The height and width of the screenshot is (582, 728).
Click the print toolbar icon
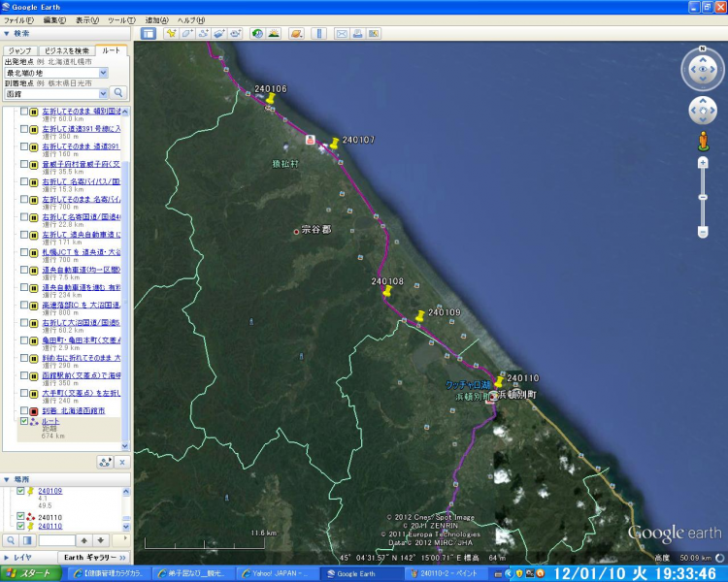(357, 33)
